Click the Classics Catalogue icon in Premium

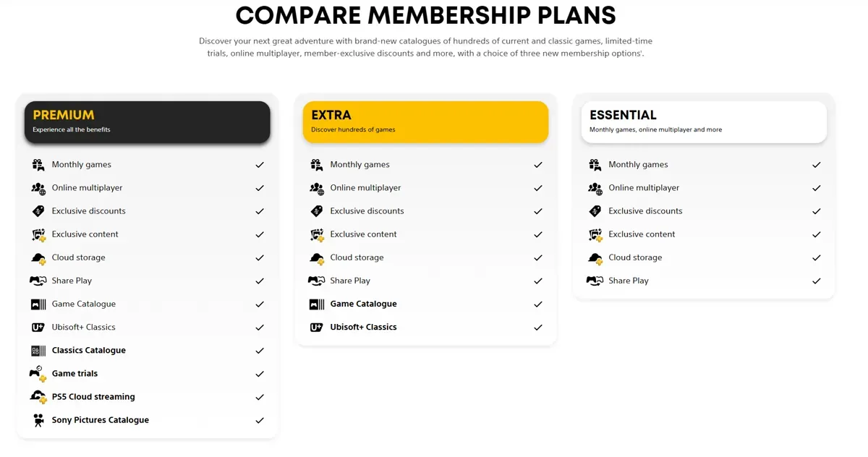pyautogui.click(x=38, y=351)
